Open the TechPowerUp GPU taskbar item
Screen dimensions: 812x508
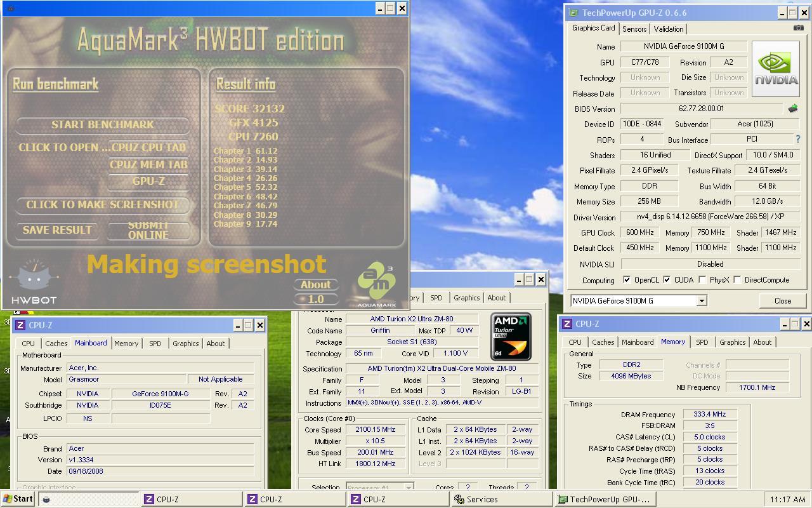605,499
